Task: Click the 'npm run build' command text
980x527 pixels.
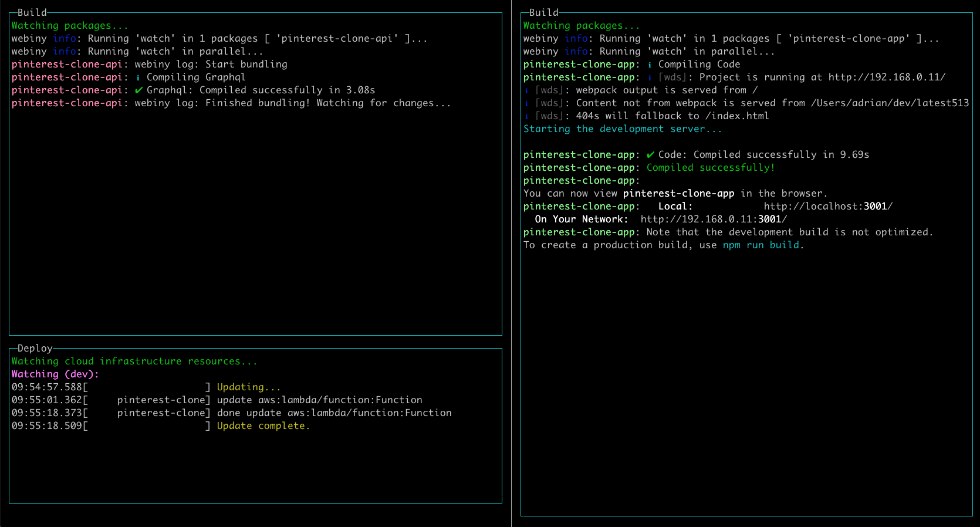Action: pos(761,245)
